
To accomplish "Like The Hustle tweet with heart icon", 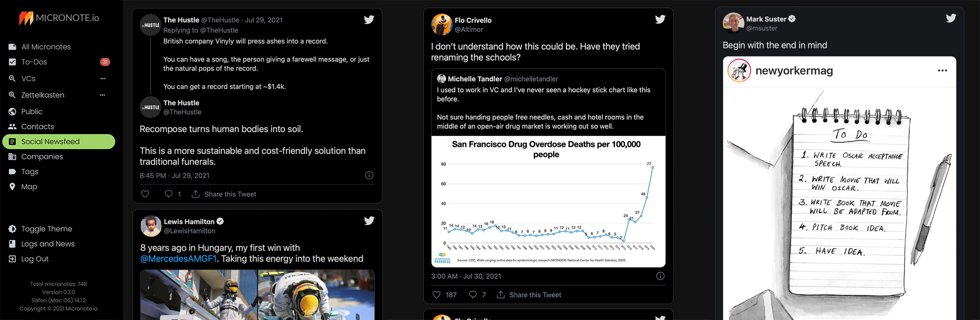I will [145, 194].
